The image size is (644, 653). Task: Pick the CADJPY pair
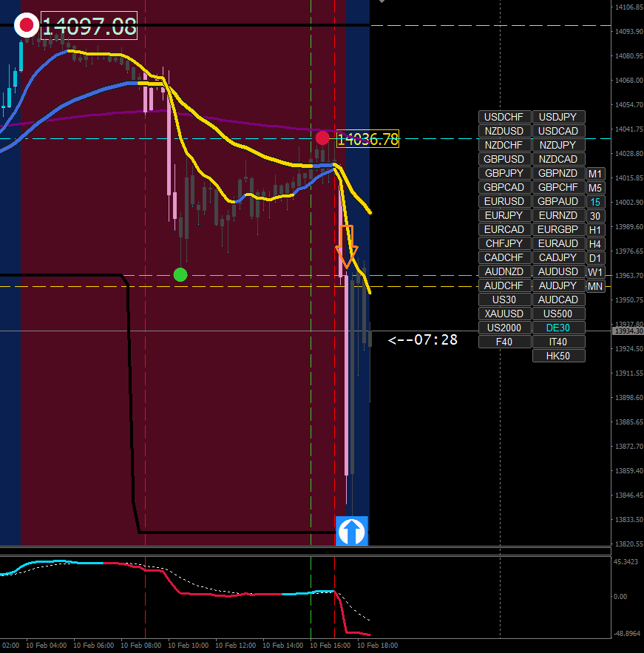point(559,258)
